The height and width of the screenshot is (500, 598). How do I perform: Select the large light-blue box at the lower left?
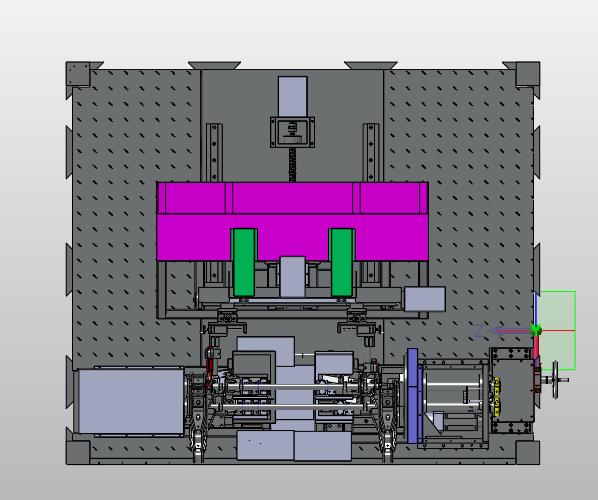[x=131, y=401]
